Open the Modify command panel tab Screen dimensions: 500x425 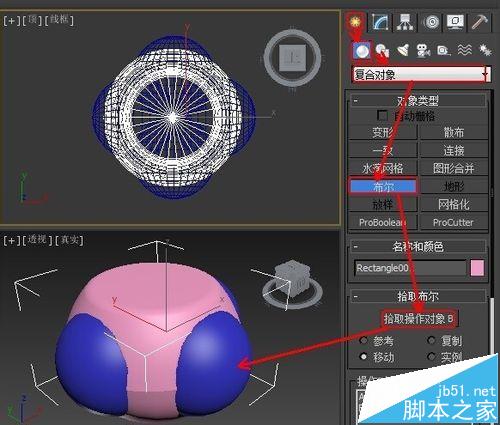pyautogui.click(x=380, y=22)
